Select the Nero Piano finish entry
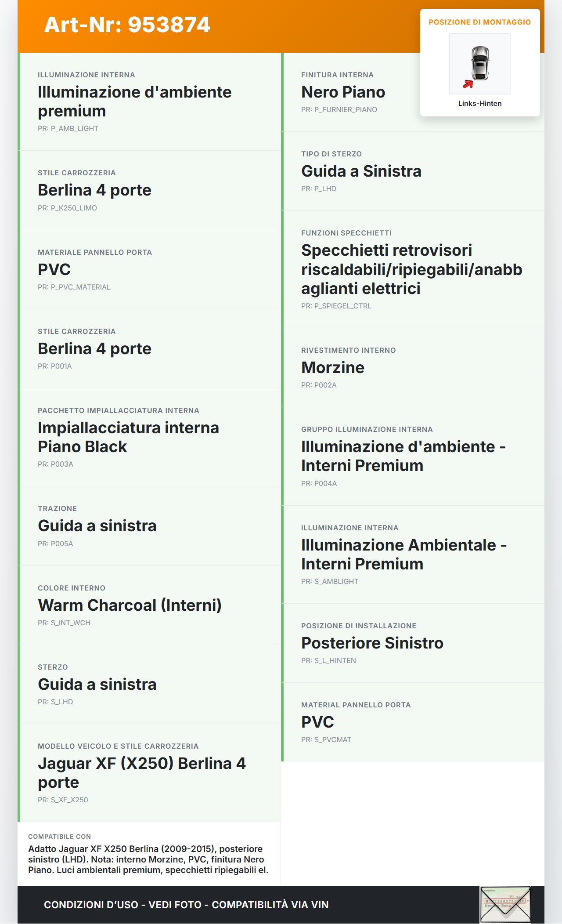 click(343, 92)
